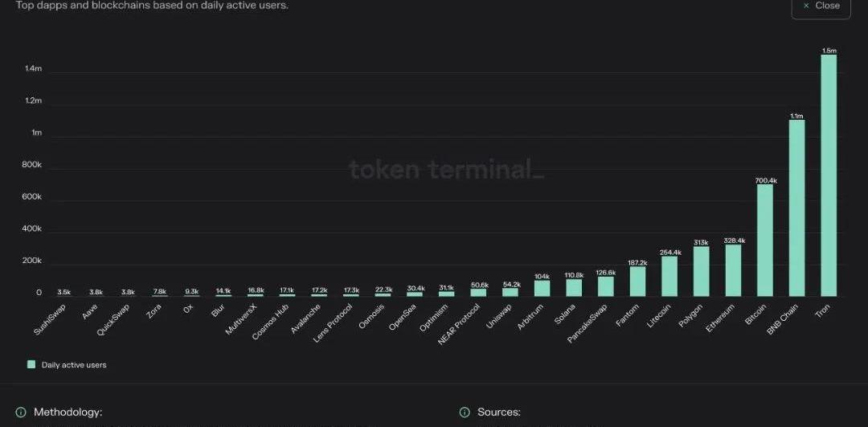This screenshot has width=868, height=427.
Task: Click the token terminal watermark logo
Action: coord(446,169)
